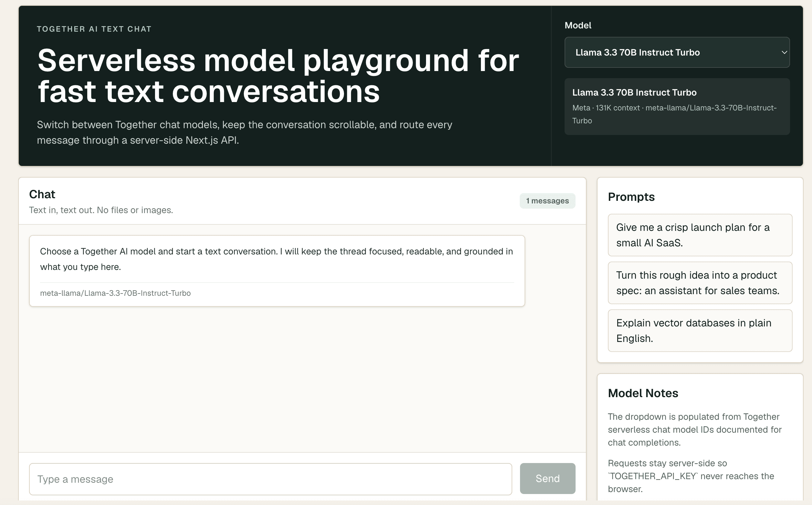Click the 'Text in, text out' subtitle
The width and height of the screenshot is (812, 505).
click(101, 210)
